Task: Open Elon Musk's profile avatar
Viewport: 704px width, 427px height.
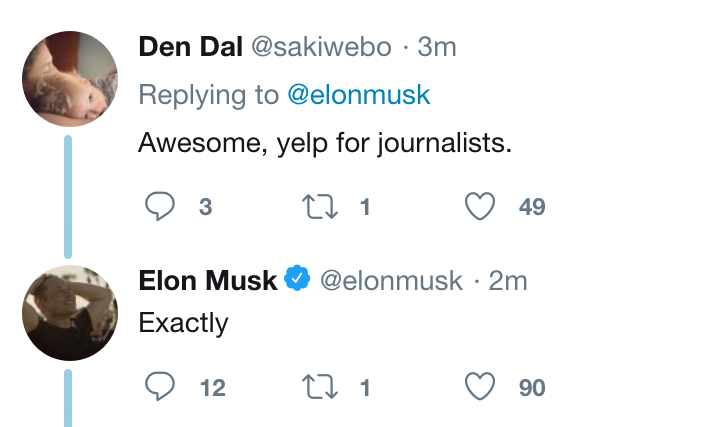Action: [x=70, y=313]
